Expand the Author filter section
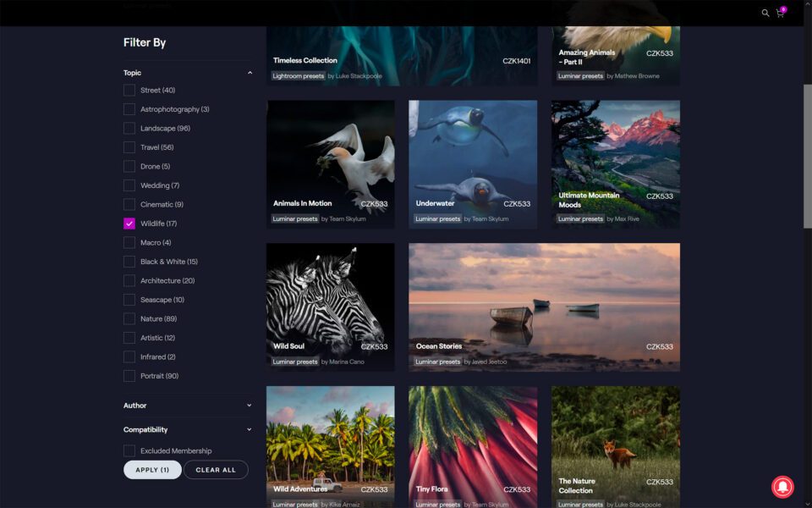The image size is (812, 508). tap(188, 406)
